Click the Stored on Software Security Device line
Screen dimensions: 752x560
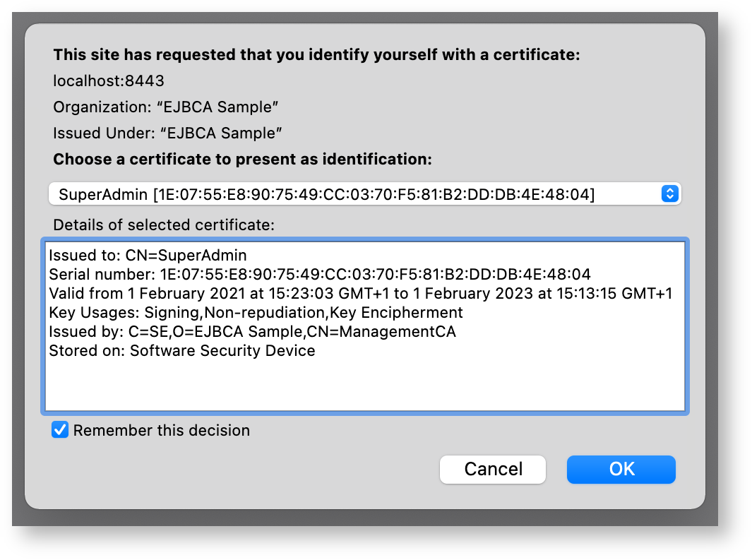coord(181,350)
